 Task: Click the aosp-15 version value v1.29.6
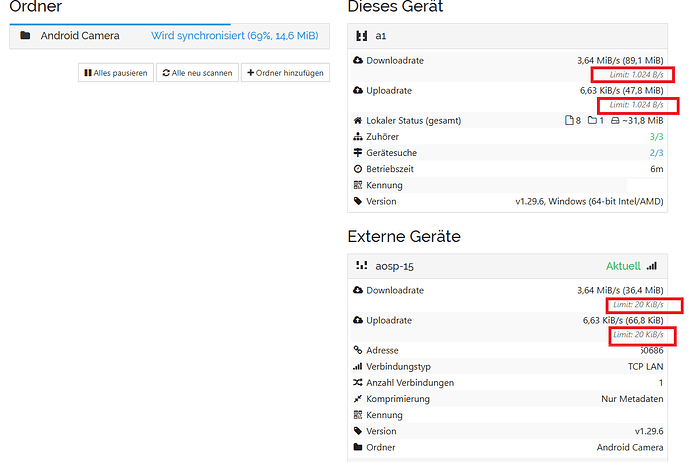click(649, 431)
